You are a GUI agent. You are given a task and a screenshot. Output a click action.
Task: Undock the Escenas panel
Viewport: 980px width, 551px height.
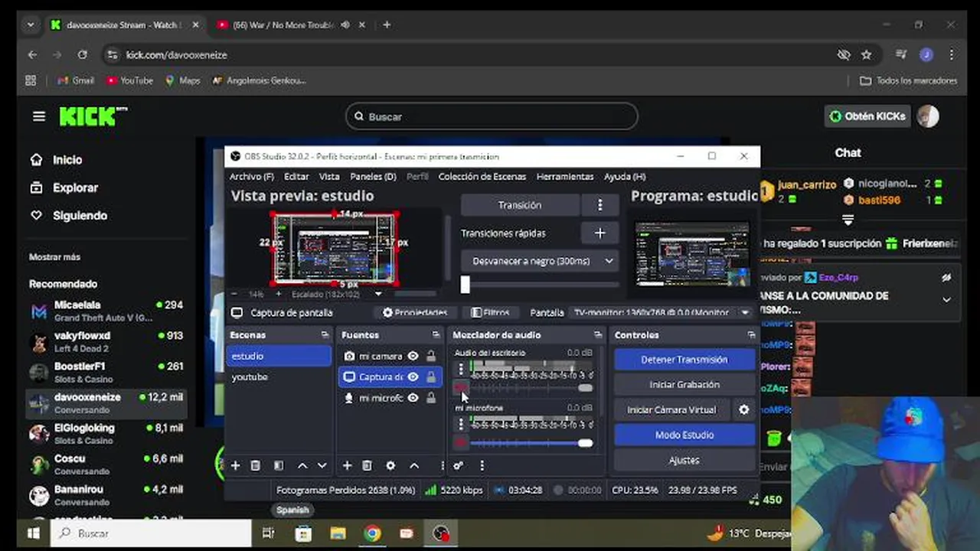tap(325, 335)
